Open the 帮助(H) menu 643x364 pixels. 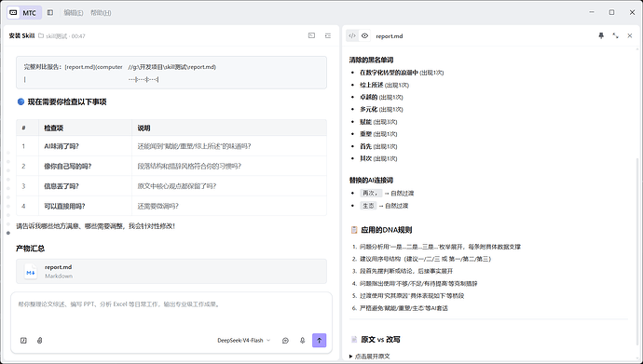tap(101, 13)
